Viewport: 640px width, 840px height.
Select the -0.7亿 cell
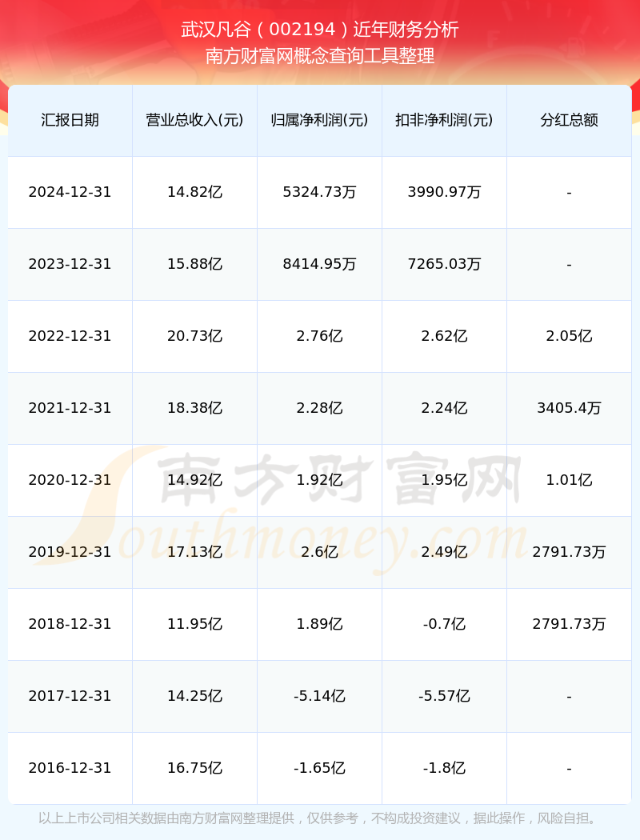coord(444,624)
